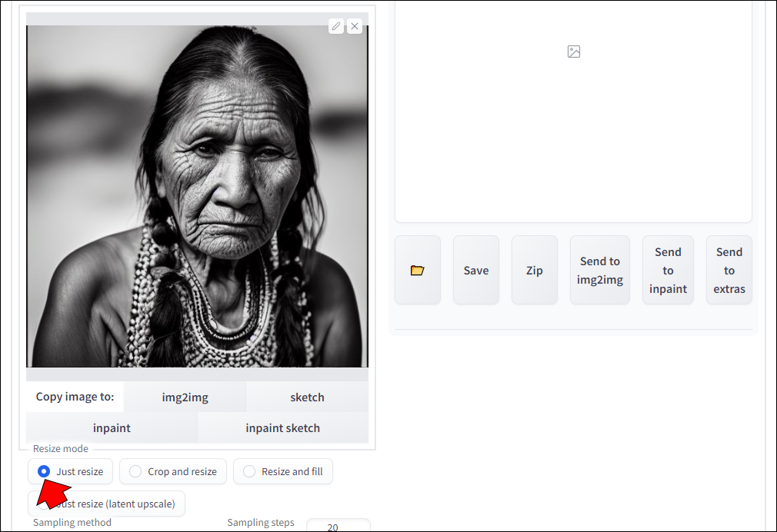Send output to img2img
The width and height of the screenshot is (777, 532).
click(x=600, y=270)
